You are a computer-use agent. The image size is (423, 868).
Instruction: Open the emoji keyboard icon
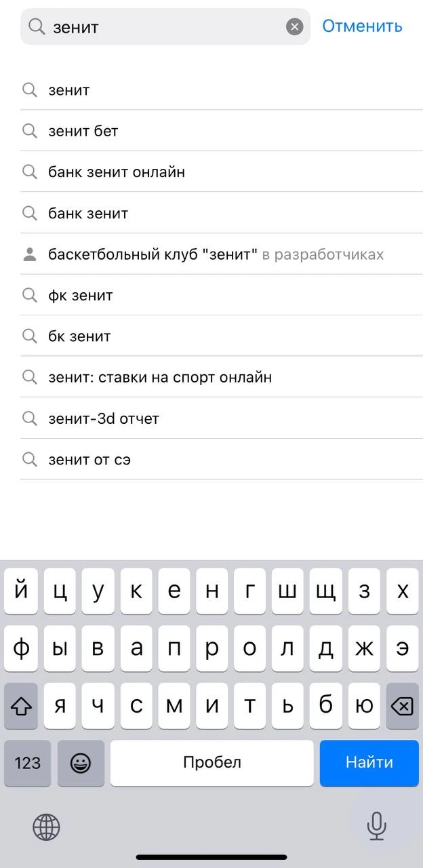tap(81, 763)
